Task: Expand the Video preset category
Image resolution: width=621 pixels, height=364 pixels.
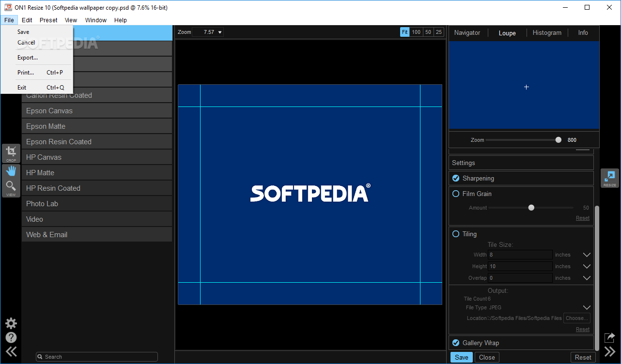Action: (97, 219)
